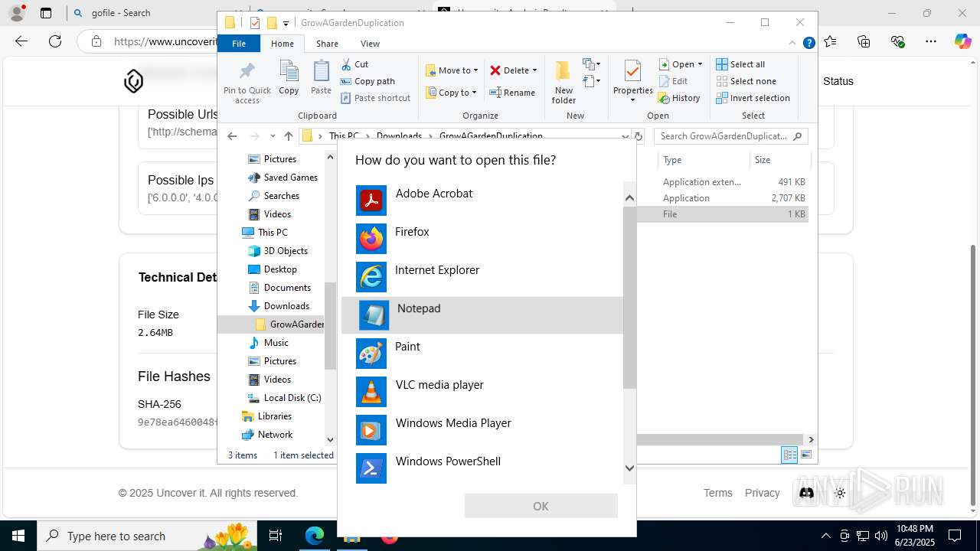Switch to the Home ribbon tab
This screenshot has width=980, height=551.
[282, 44]
